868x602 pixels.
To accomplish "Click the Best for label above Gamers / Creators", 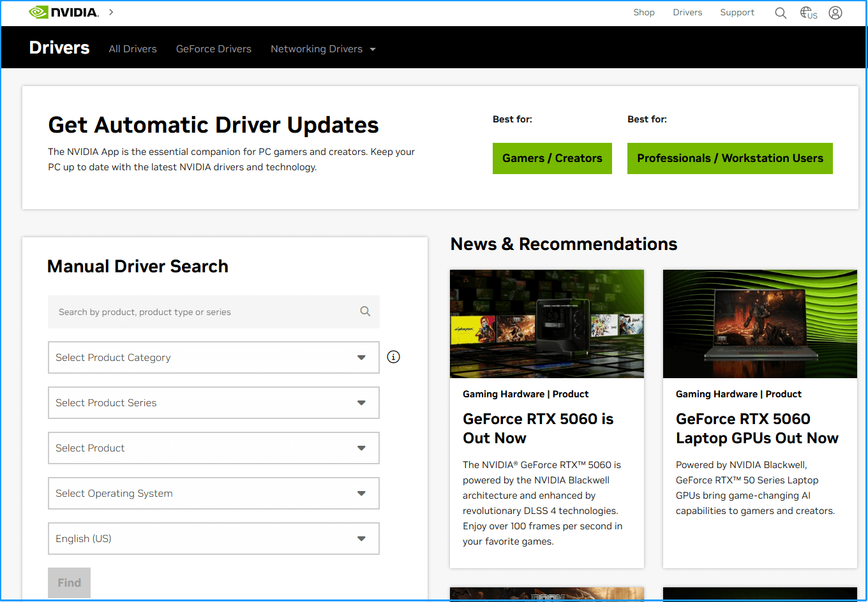I will pos(513,119).
